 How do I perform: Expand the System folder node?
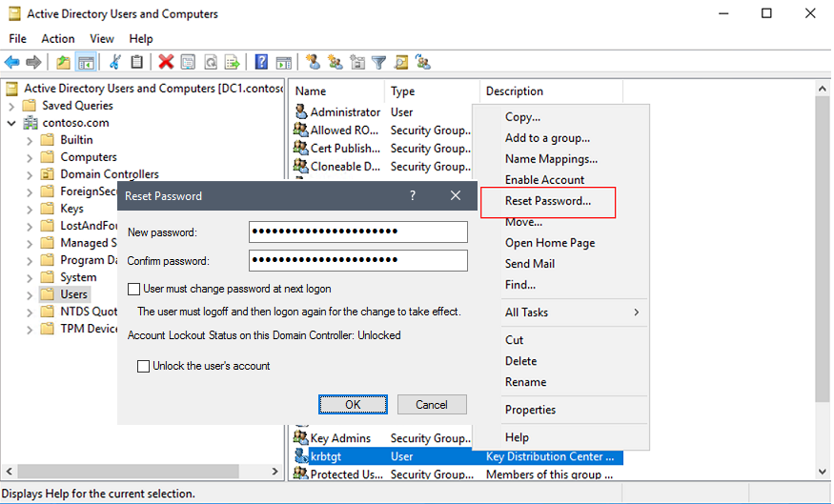pos(30,278)
